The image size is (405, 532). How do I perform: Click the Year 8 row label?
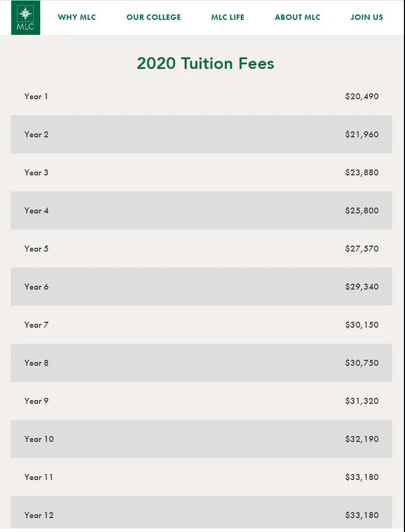(36, 363)
